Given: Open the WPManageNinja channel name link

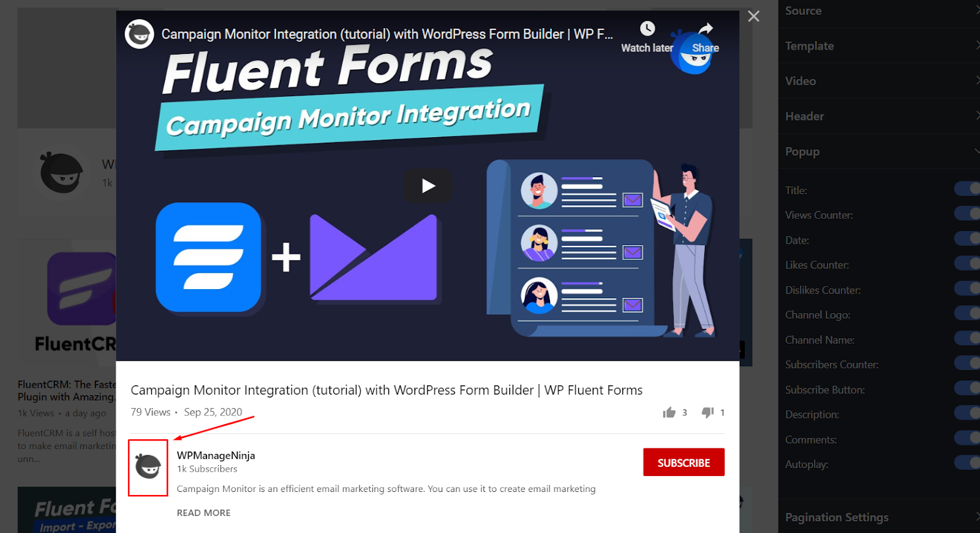Looking at the screenshot, I should (216, 455).
